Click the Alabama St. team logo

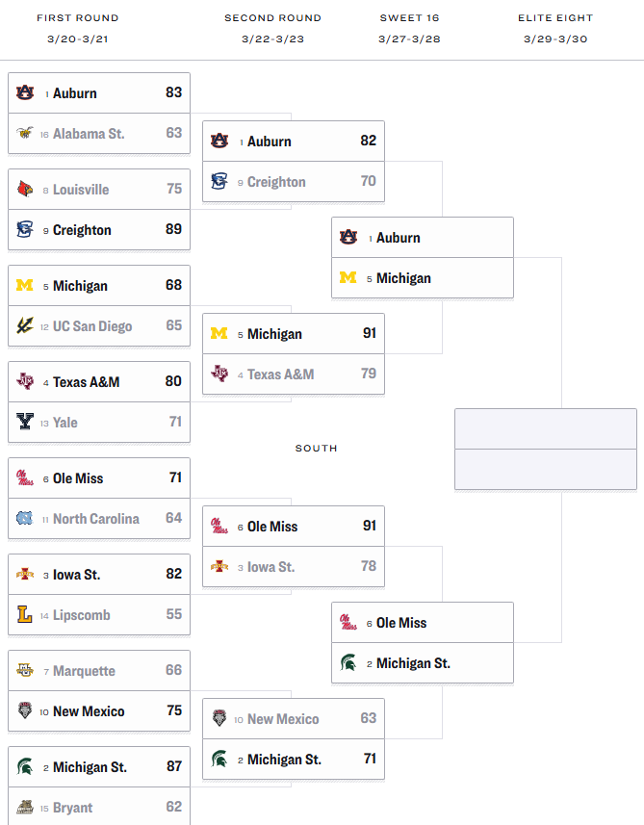point(25,134)
